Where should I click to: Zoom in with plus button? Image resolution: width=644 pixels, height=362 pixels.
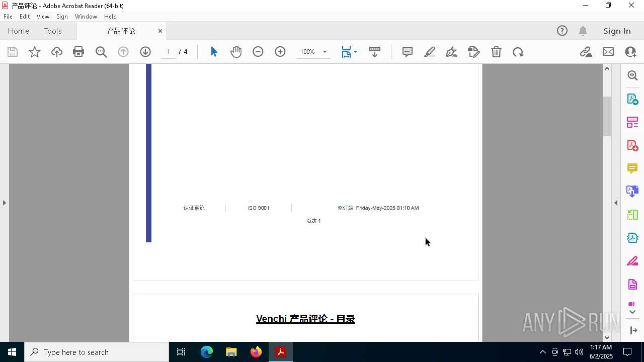[x=280, y=52]
